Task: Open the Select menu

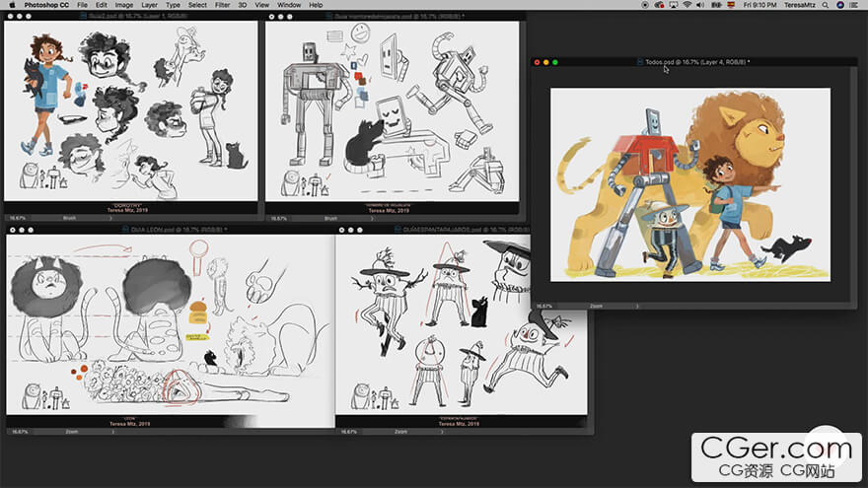Action: point(197,5)
